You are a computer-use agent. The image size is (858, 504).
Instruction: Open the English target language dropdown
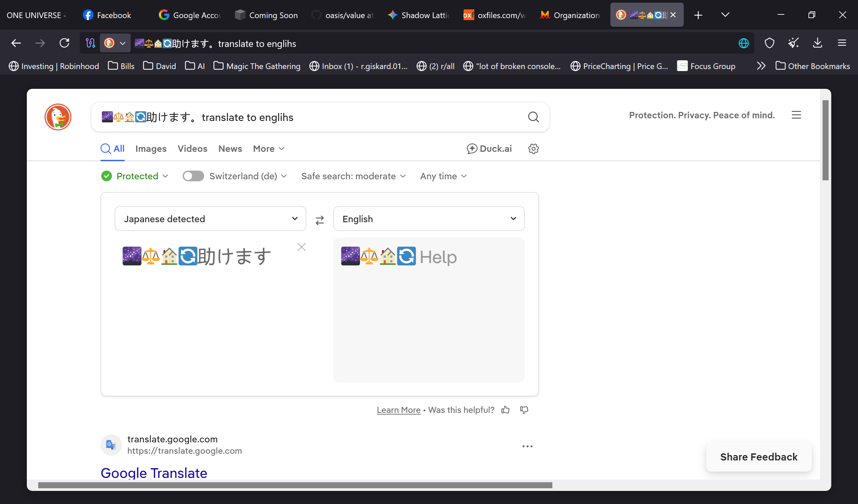click(429, 218)
